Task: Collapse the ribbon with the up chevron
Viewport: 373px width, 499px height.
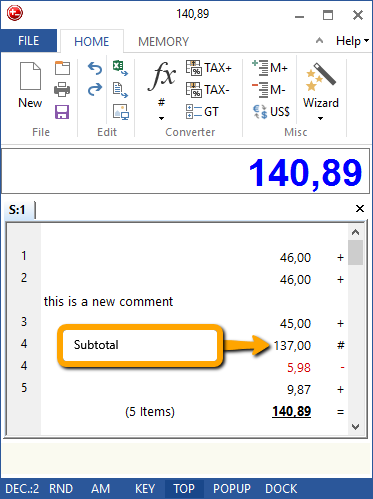Action: pyautogui.click(x=319, y=41)
